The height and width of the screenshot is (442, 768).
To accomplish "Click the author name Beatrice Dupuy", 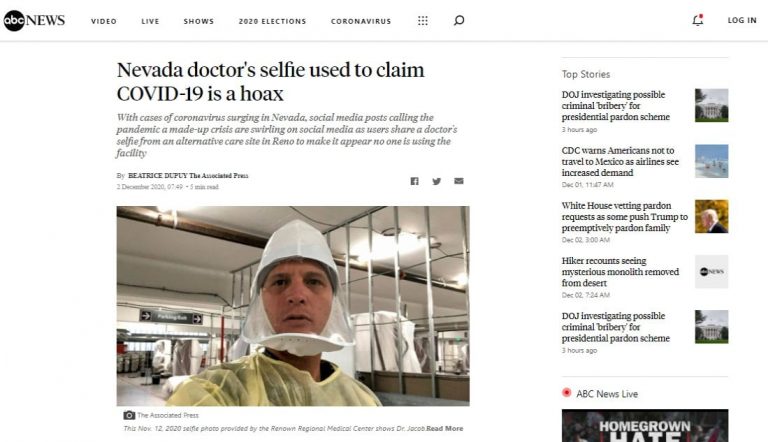I will (157, 175).
